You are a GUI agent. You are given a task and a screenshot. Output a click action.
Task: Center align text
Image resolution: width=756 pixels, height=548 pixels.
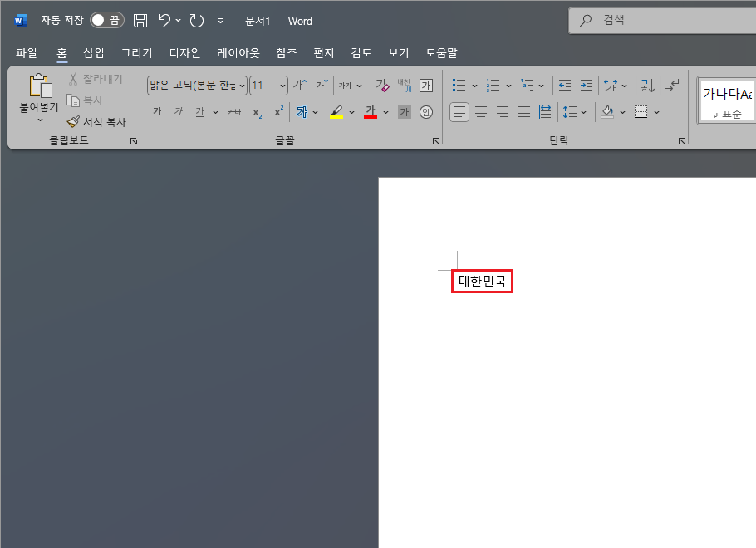coord(481,112)
